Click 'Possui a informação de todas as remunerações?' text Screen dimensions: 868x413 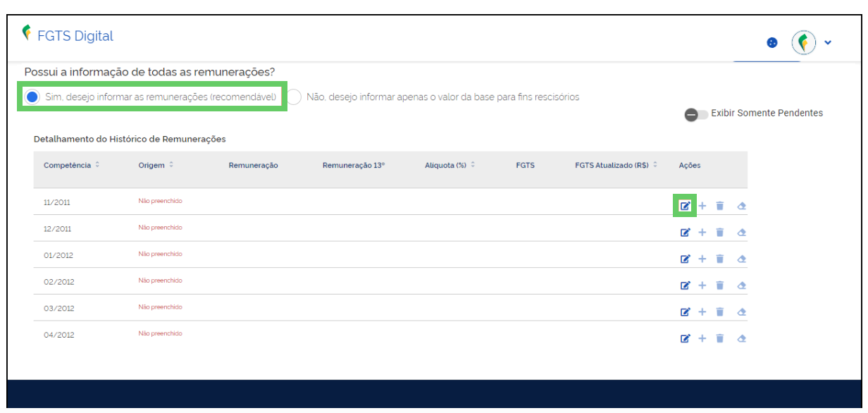tap(149, 72)
